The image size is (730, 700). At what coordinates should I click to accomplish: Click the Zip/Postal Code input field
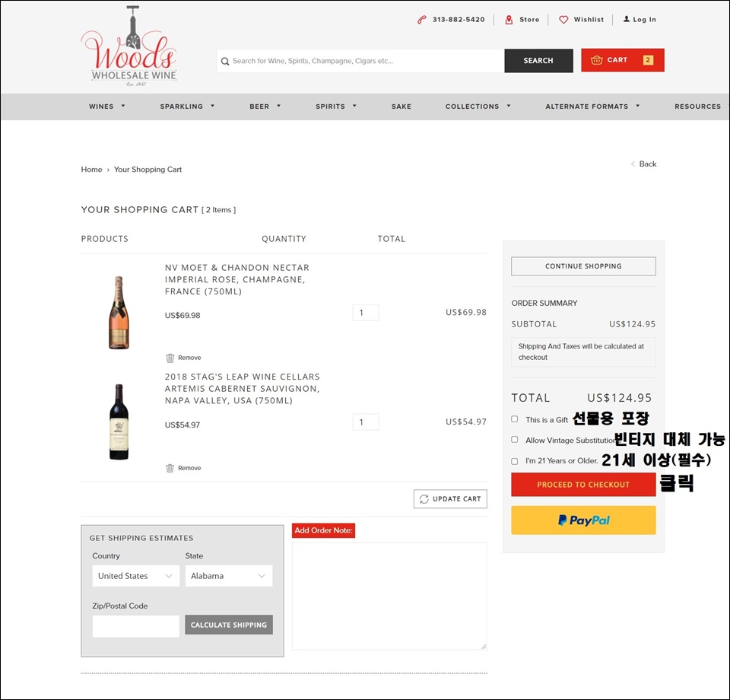[135, 626]
